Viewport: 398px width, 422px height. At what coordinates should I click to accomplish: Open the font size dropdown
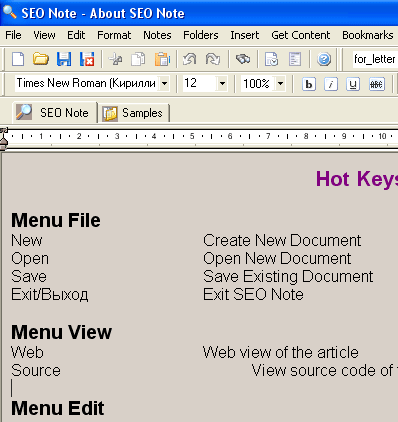click(x=222, y=83)
